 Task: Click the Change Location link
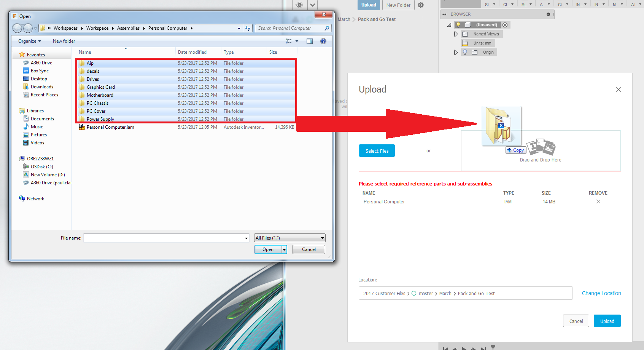[601, 293]
